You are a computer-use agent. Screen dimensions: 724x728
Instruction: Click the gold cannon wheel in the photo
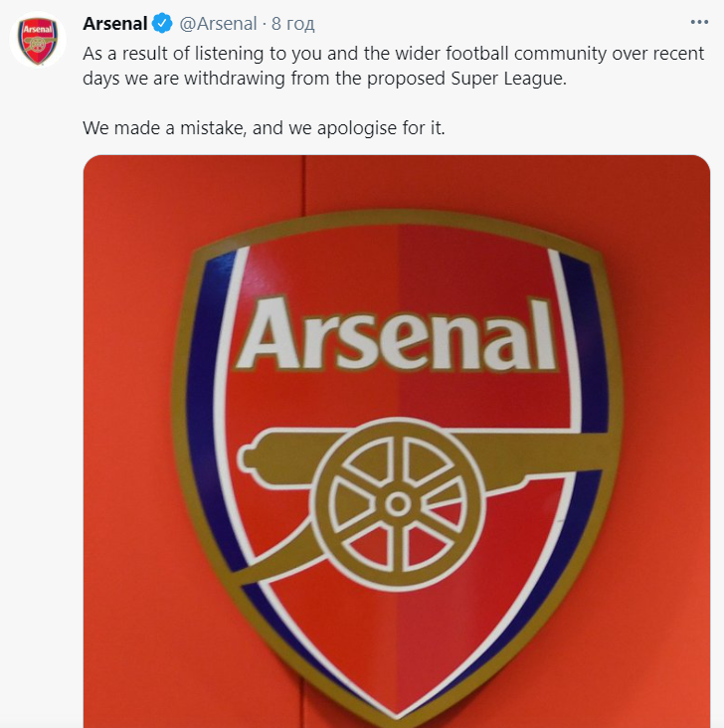[398, 504]
